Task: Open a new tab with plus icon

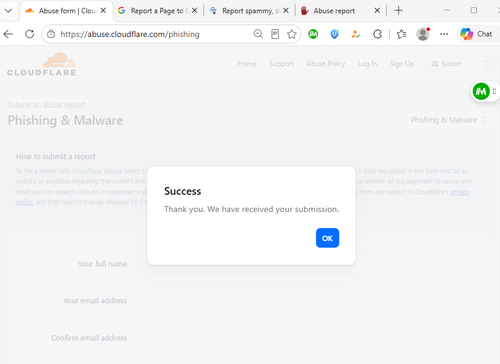Action: [x=398, y=11]
